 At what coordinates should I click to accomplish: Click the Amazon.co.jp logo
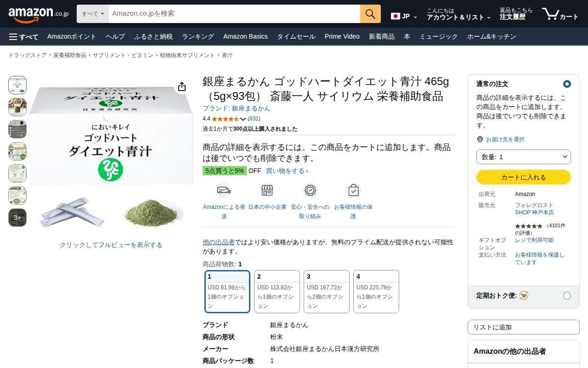click(39, 14)
